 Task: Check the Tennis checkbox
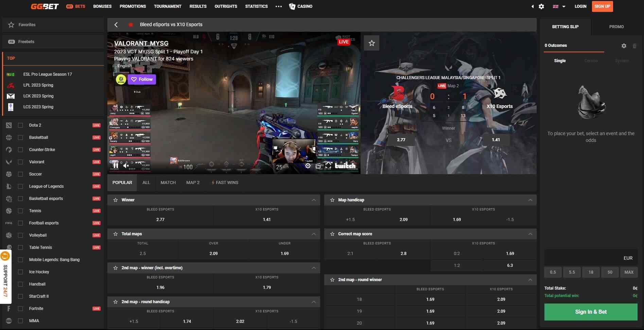[x=20, y=211]
